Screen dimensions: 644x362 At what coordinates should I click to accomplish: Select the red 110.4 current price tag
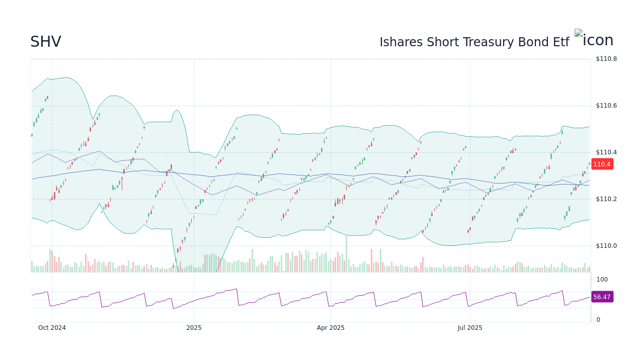[x=602, y=164]
